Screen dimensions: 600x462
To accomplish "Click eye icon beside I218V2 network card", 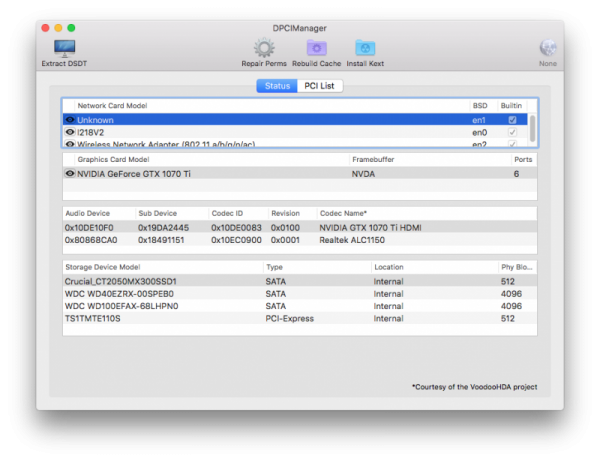I will pos(70,132).
